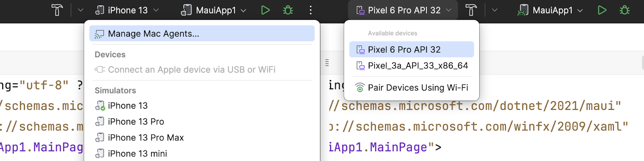Click Pair Devices Using Wi-Fi
The width and height of the screenshot is (644, 161).
417,88
